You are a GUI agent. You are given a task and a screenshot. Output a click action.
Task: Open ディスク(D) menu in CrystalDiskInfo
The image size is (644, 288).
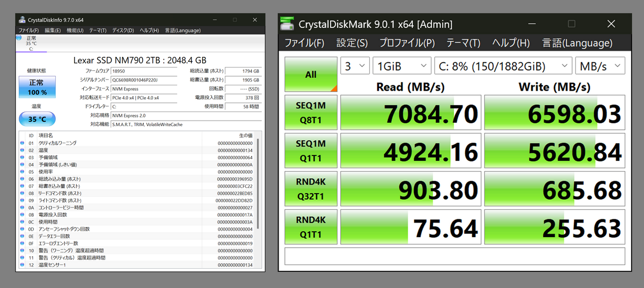tap(123, 30)
